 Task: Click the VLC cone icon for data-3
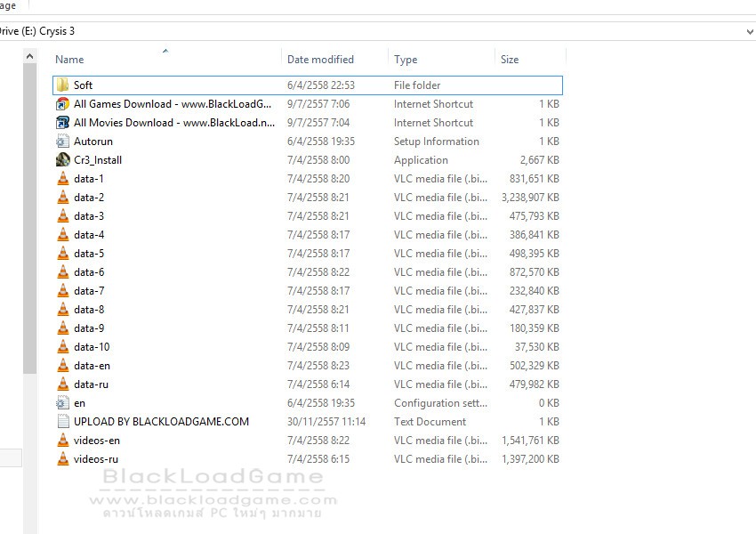pos(62,216)
